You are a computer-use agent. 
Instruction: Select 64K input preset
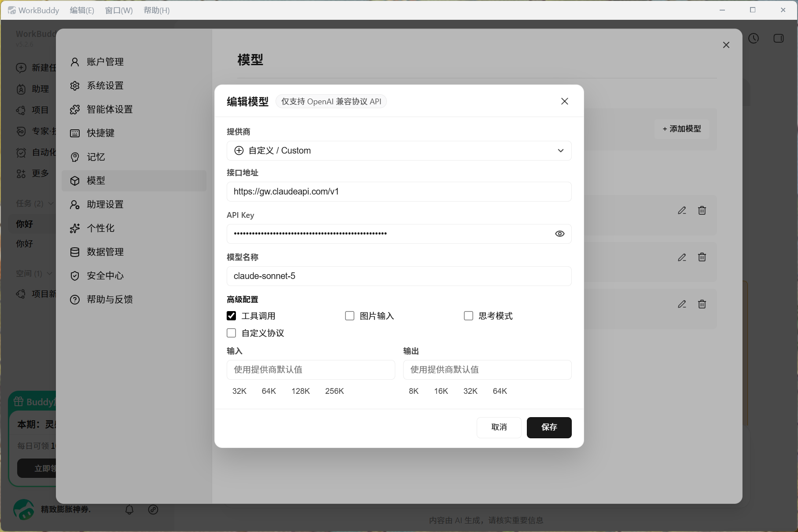tap(269, 391)
